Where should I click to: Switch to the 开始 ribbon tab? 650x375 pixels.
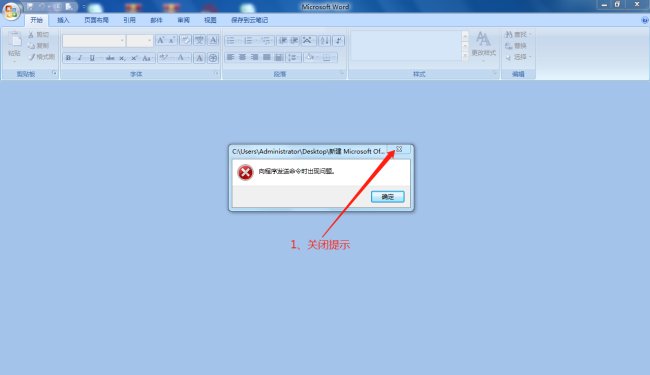click(x=36, y=20)
